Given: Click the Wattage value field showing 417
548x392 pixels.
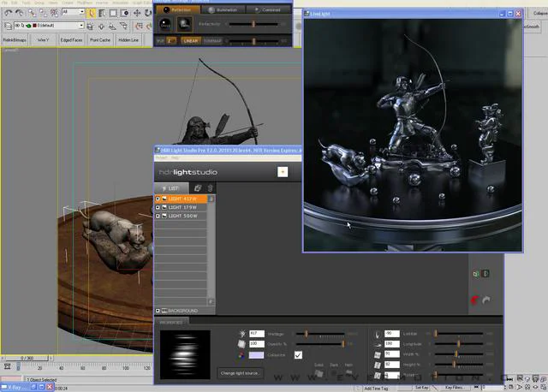Looking at the screenshot, I should 257,334.
